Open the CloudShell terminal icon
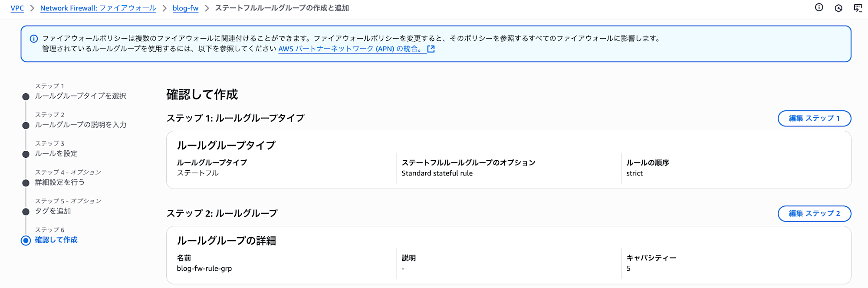 pos(858,8)
